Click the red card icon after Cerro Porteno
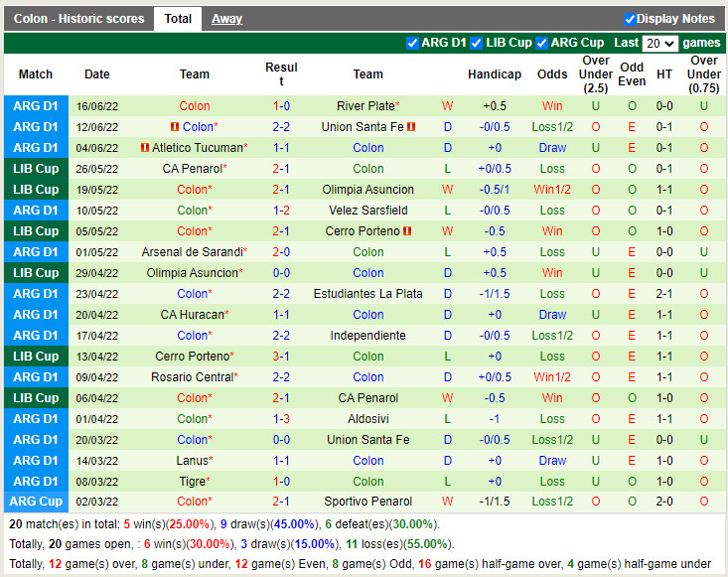728x577 pixels. click(407, 231)
